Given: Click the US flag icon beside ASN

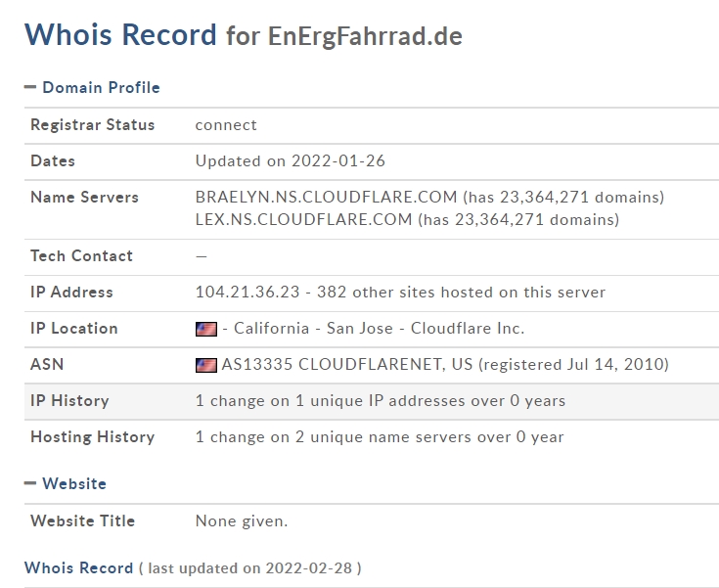Looking at the screenshot, I should (206, 365).
